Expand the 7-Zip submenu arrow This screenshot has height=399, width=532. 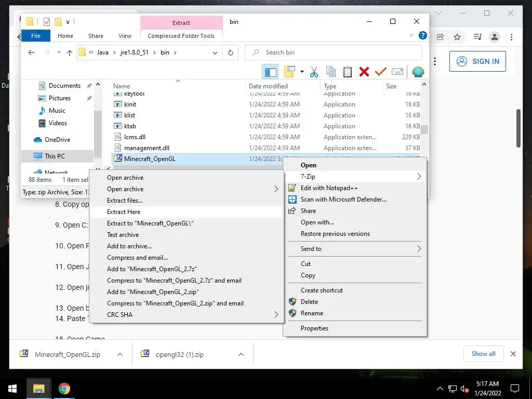pyautogui.click(x=419, y=177)
